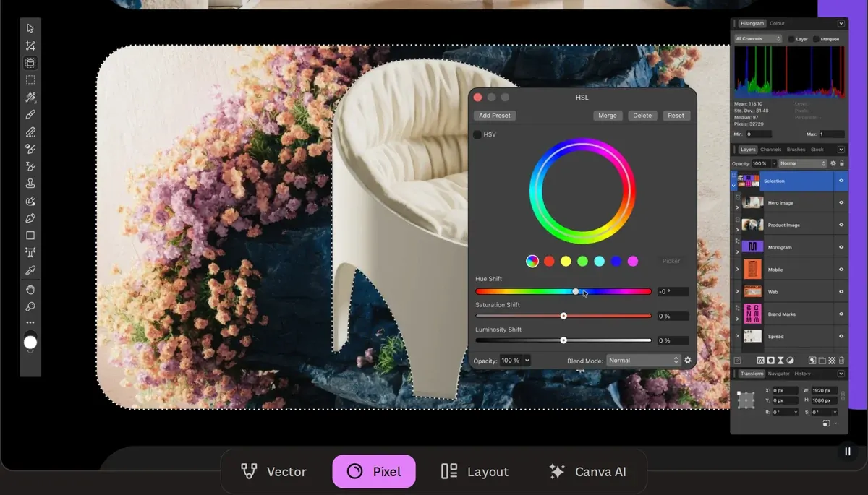Hide the Hero Image layer
868x495 pixels.
pos(841,202)
